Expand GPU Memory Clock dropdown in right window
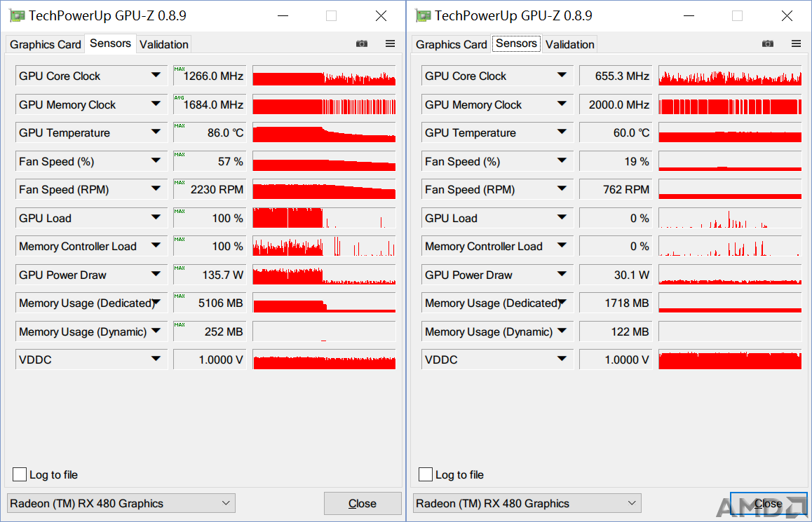The height and width of the screenshot is (522, 812). point(562,104)
